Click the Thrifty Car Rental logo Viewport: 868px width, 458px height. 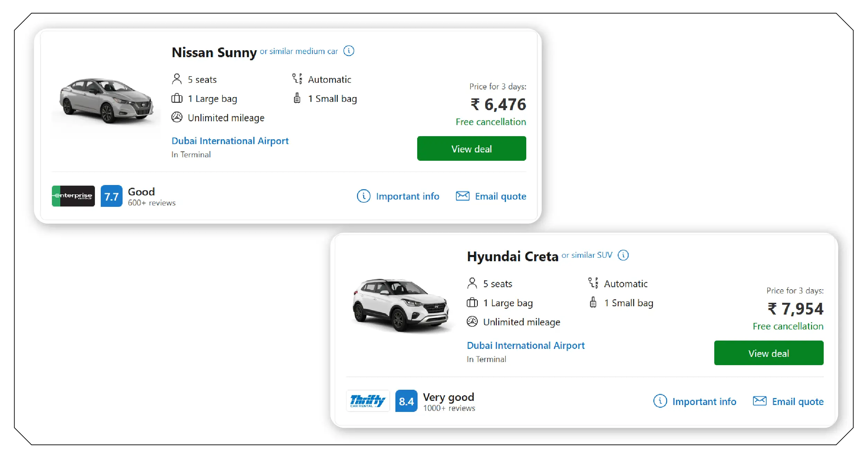(368, 401)
